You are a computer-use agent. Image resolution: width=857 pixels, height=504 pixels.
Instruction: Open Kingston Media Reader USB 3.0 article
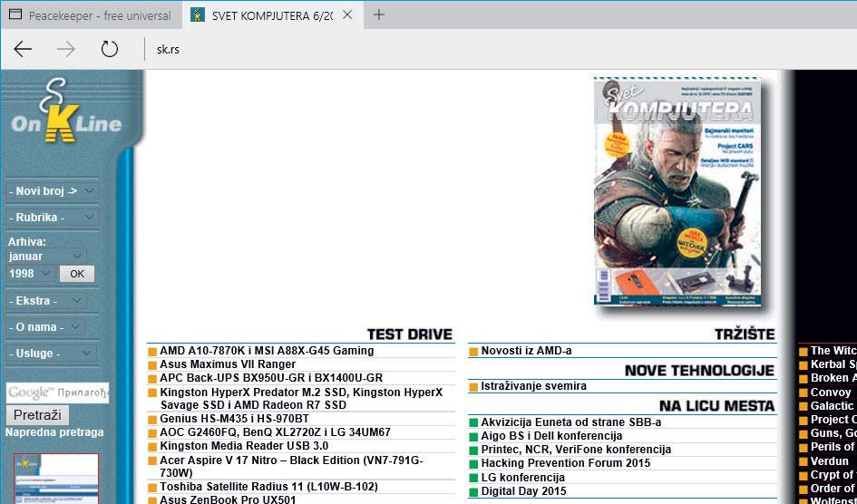[x=244, y=446]
